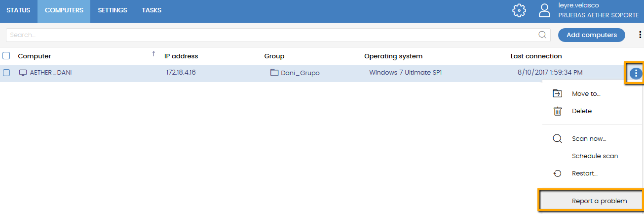Click the Move to arrow-folder icon

coord(557,93)
